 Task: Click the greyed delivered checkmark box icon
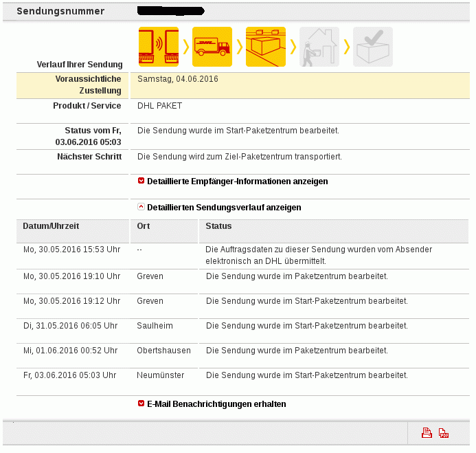[373, 47]
